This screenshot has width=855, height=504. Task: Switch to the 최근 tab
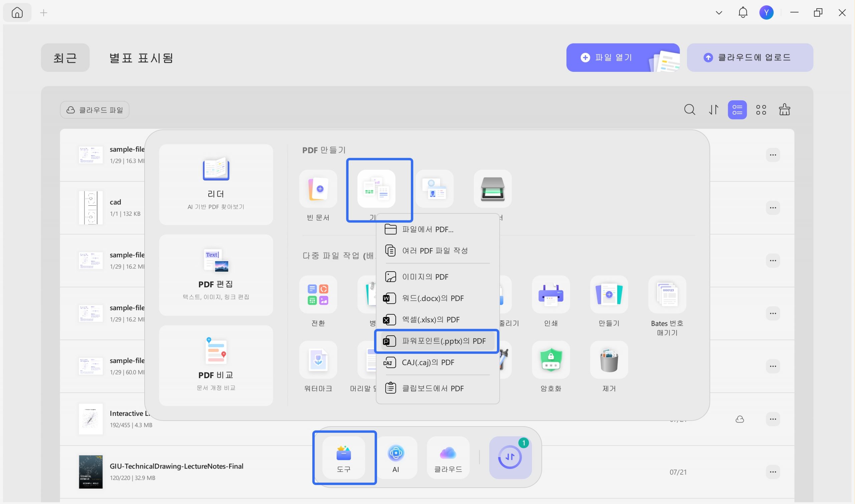pyautogui.click(x=65, y=57)
